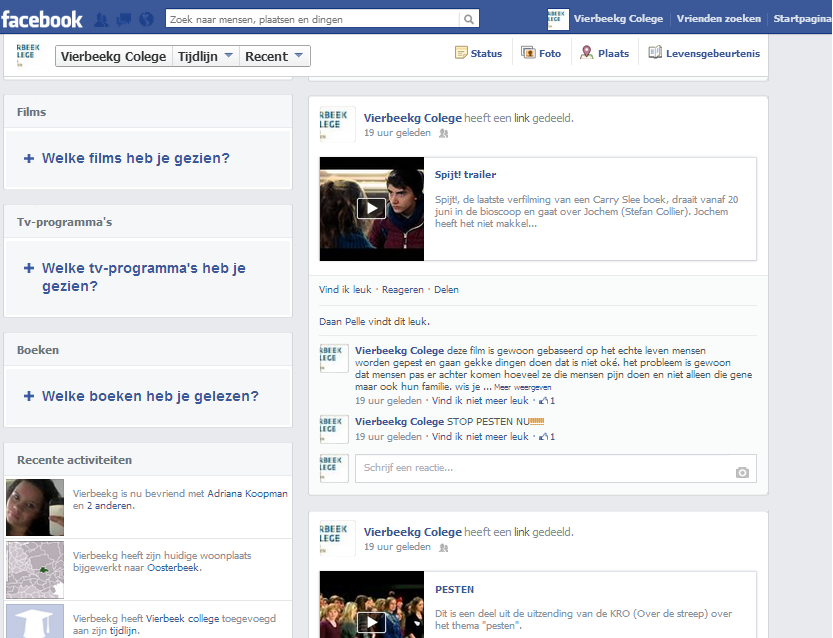This screenshot has width=833, height=638.
Task: Focus the Schrijf een reactie field
Action: click(556, 468)
